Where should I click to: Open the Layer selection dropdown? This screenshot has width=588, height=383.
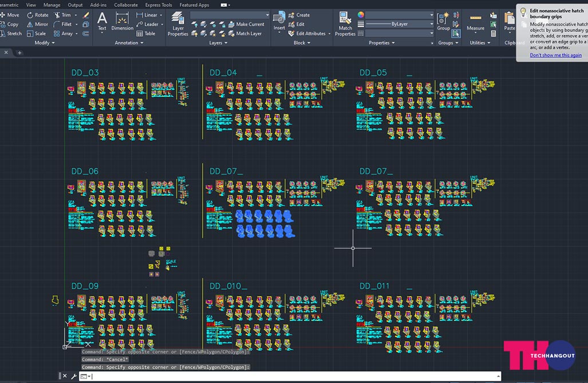pyautogui.click(x=230, y=15)
